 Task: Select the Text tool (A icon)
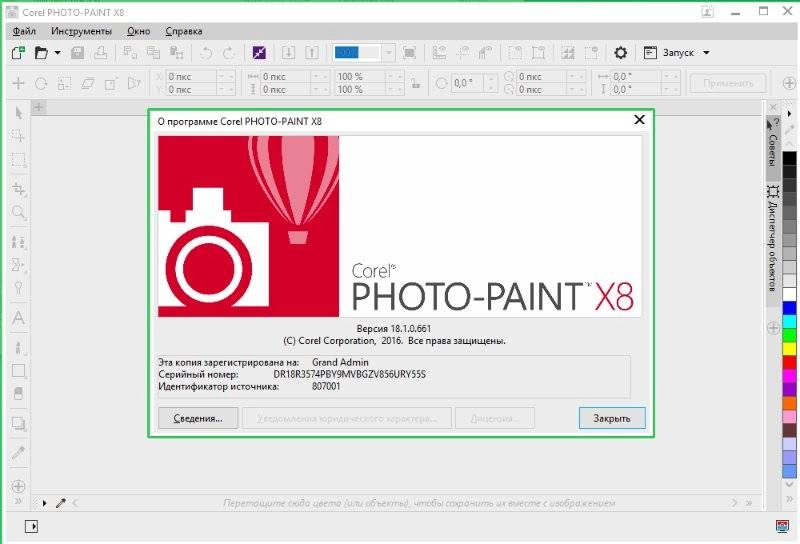(x=18, y=318)
